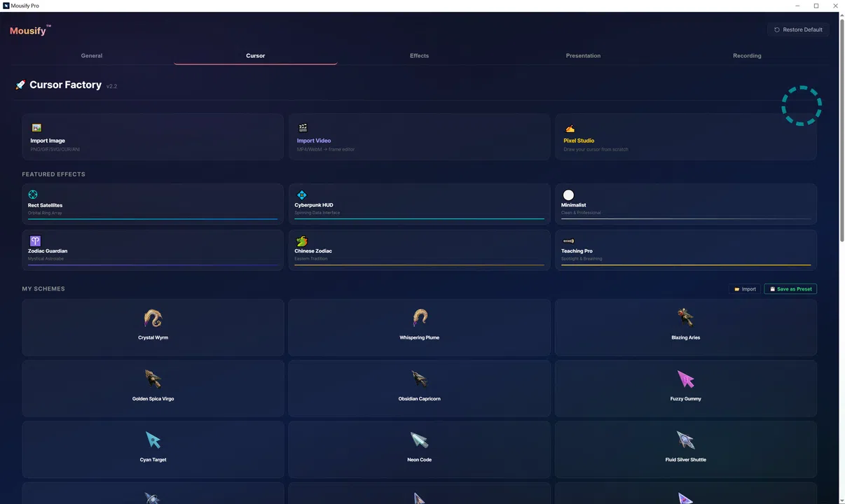Open the Recording tab
Viewport: 845px width, 504px height.
pos(747,56)
